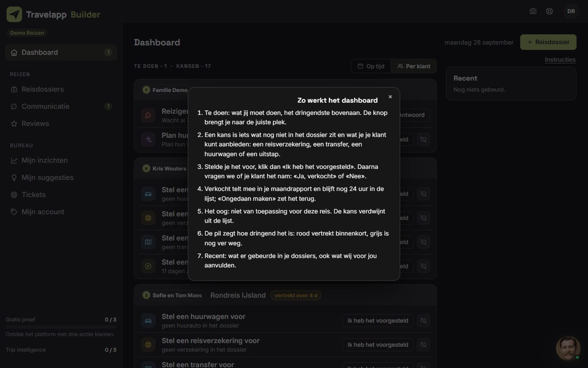Open the DR user avatar menu
Image resolution: width=588 pixels, height=368 pixels.
point(571,11)
